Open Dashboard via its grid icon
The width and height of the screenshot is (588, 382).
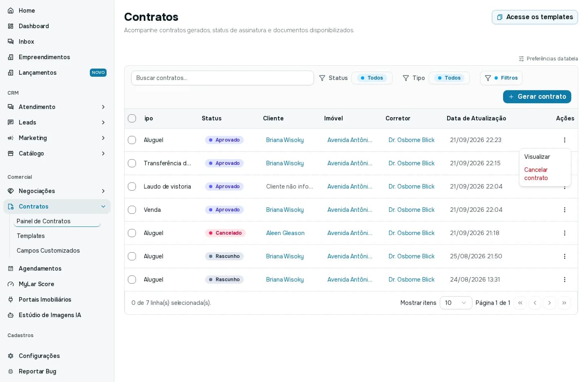point(11,26)
